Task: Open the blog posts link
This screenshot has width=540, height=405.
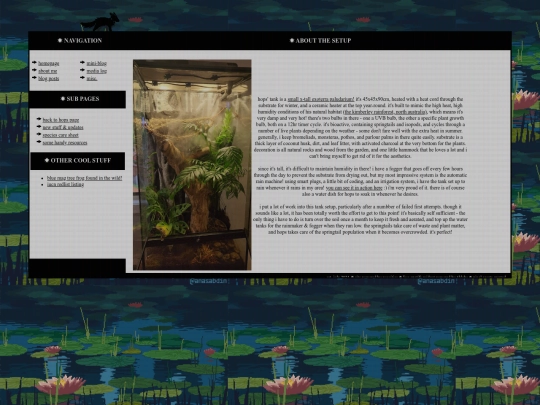Action: (x=49, y=79)
